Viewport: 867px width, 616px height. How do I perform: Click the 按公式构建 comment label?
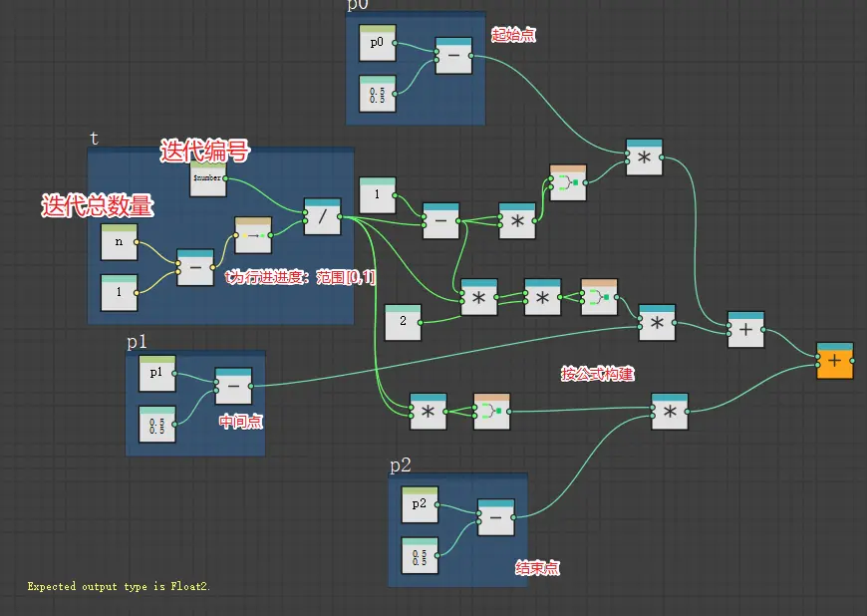[x=598, y=375]
